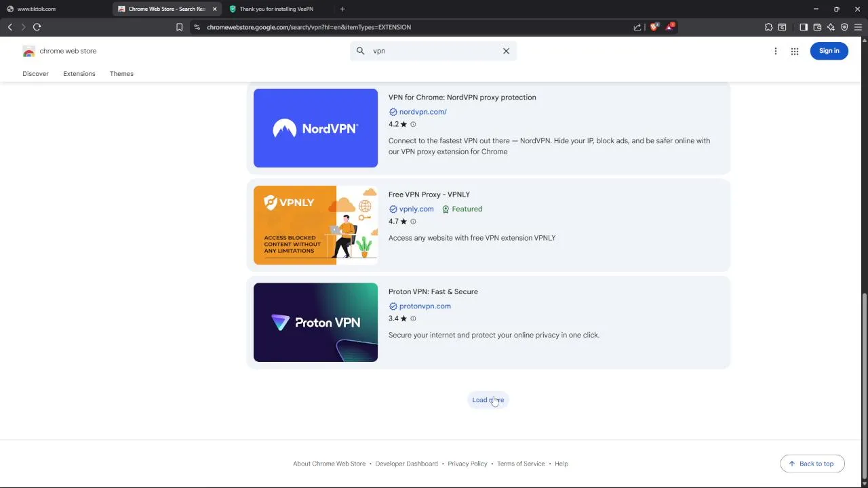This screenshot has width=868, height=488.
Task: Click the VPNLY orange thumbnail image
Action: (315, 225)
